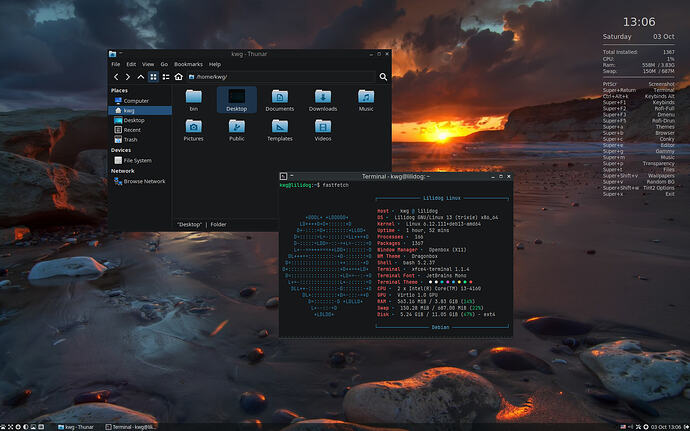Go forward using Thunar's forward arrow
The image size is (690, 431).
click(128, 77)
